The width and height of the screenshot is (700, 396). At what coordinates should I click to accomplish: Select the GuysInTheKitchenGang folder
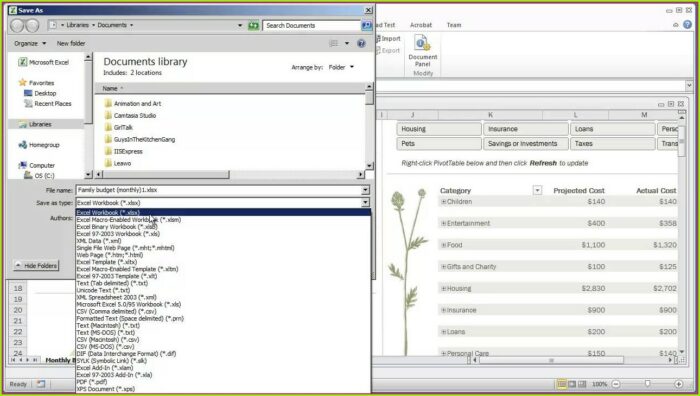140,140
